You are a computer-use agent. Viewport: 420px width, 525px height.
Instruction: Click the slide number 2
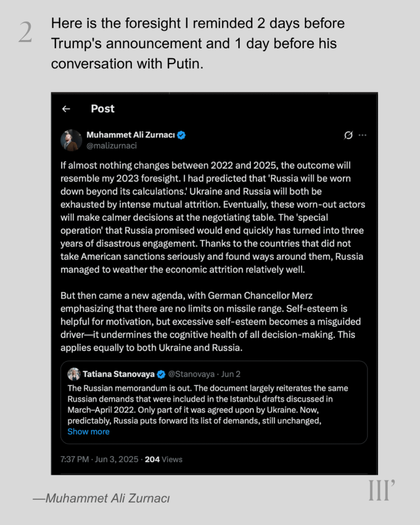click(25, 33)
